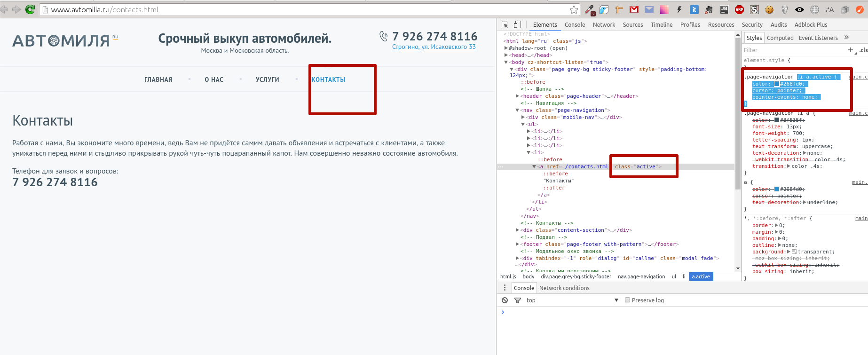Viewport: 868px width, 355px height.
Task: Activate the inspect element picker tool
Action: pos(505,25)
